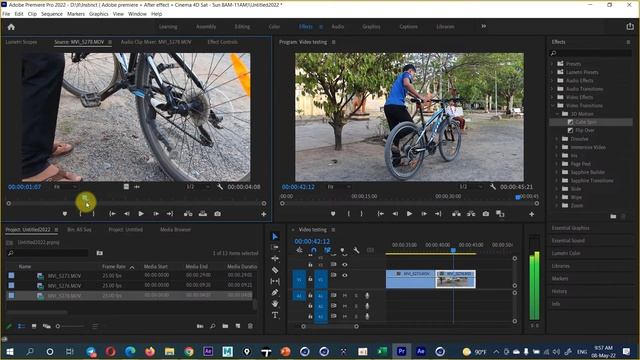Click Program monitor playhead on scrubber
The width and height of the screenshot is (640, 360).
(518, 197)
